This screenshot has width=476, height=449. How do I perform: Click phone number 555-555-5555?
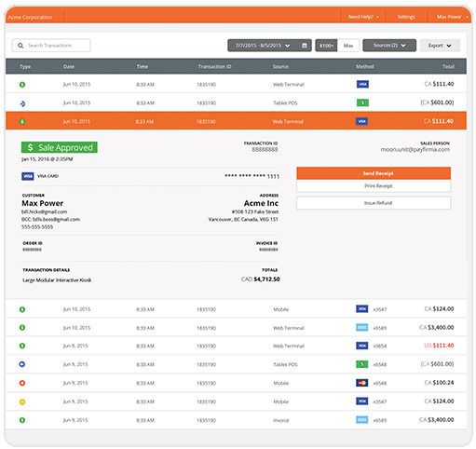click(x=37, y=227)
